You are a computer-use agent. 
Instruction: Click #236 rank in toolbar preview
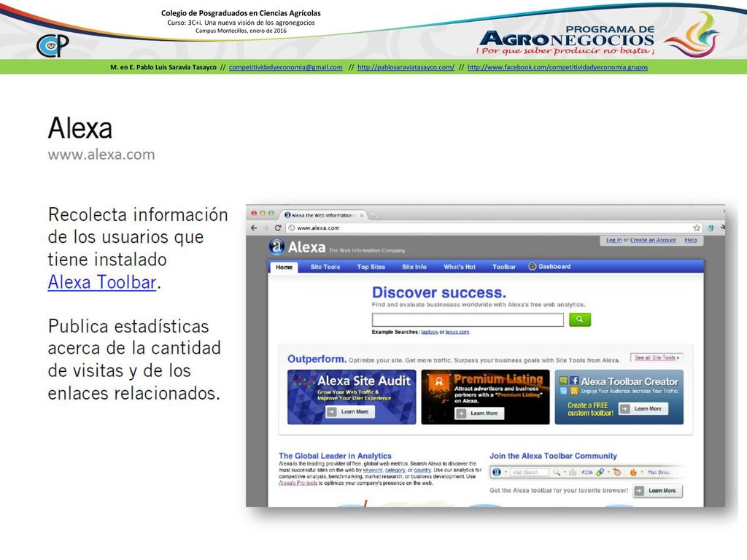[587, 472]
